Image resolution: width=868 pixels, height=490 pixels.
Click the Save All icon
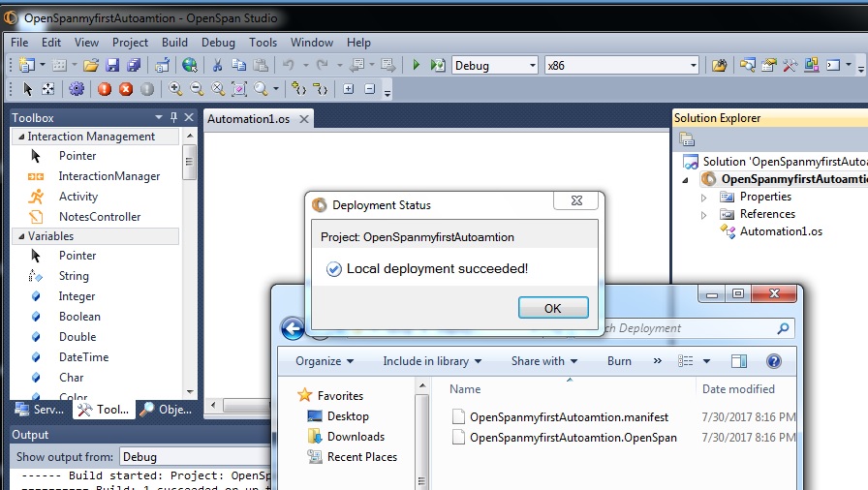coord(134,65)
